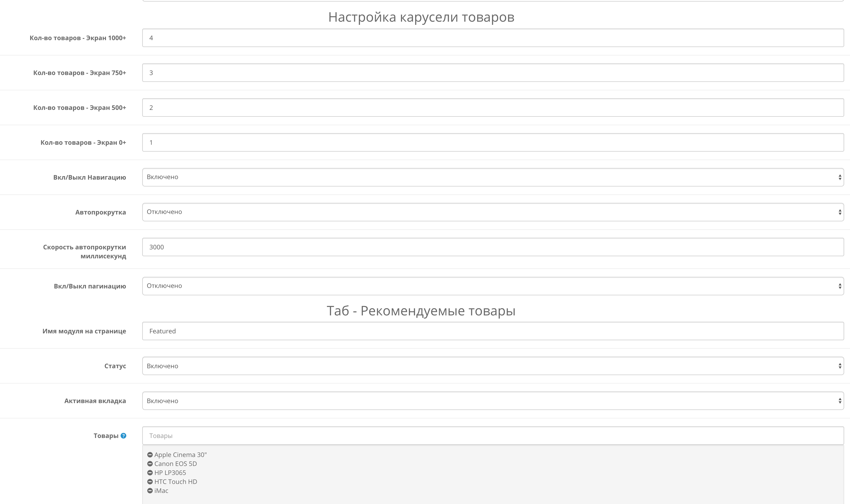Click the Имя модуля field containing Featured

(493, 331)
